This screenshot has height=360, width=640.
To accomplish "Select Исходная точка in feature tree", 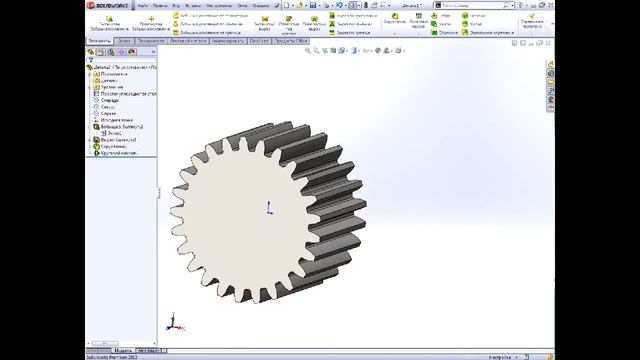I will point(116,120).
